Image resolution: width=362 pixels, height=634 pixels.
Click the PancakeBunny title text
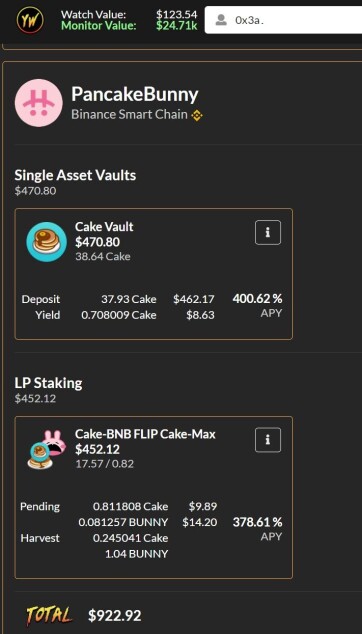tap(135, 94)
